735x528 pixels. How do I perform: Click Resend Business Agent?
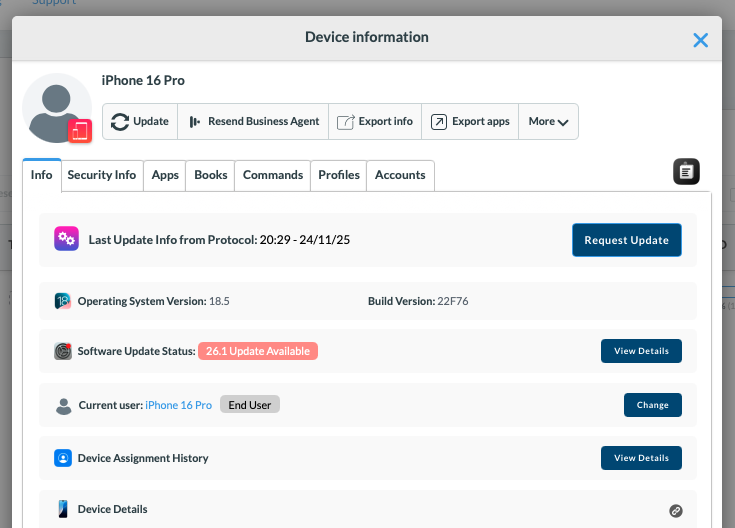point(254,122)
